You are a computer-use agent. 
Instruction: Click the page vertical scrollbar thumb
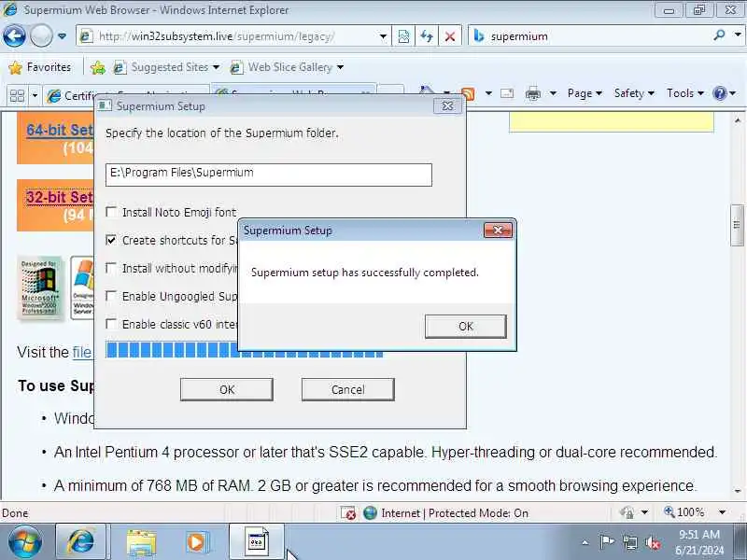click(x=737, y=225)
